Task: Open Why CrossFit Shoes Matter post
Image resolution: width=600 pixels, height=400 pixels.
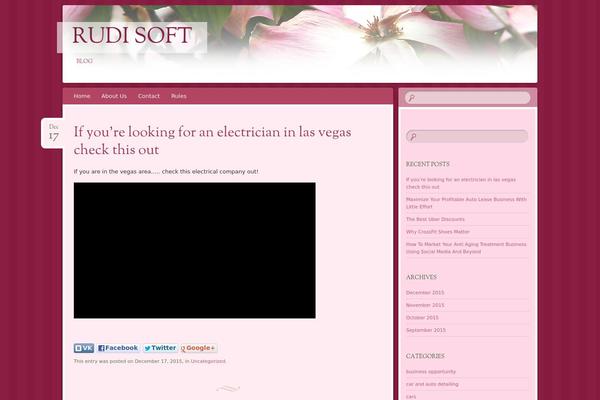Action: point(438,232)
